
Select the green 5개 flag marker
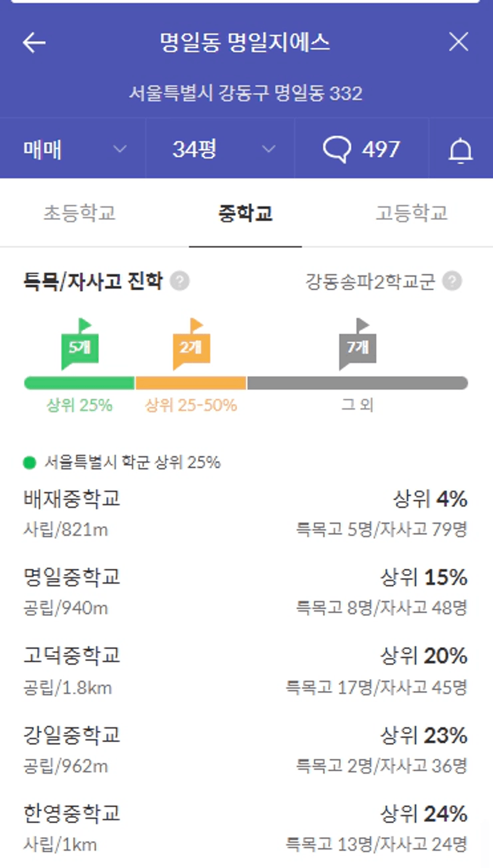pos(79,344)
